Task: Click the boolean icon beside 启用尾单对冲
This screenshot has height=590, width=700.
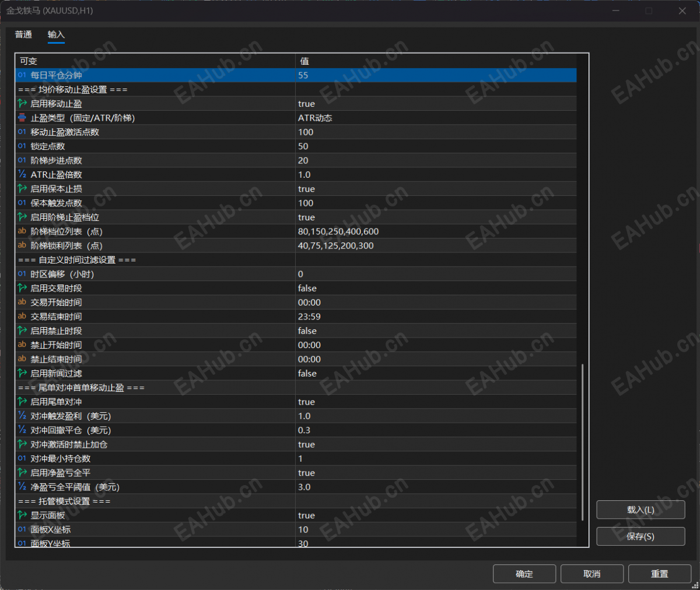Action: click(x=22, y=402)
